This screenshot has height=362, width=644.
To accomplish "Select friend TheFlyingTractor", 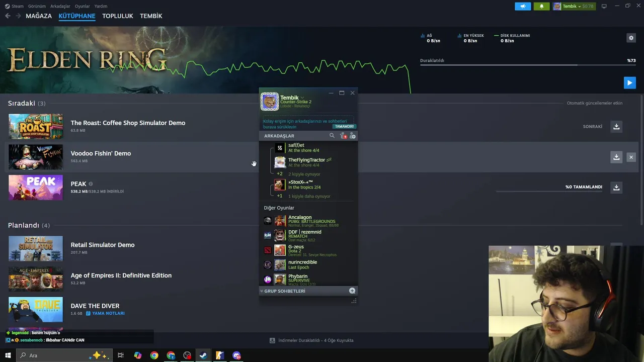I will click(314, 162).
